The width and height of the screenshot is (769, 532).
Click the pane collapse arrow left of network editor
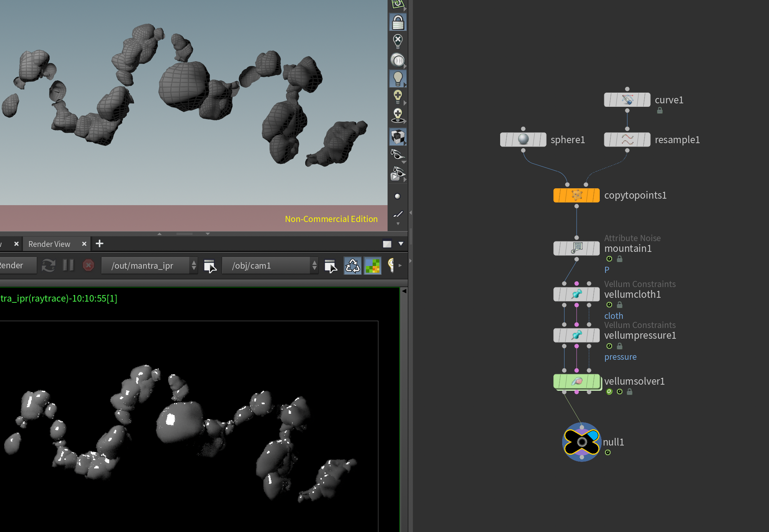click(x=411, y=213)
